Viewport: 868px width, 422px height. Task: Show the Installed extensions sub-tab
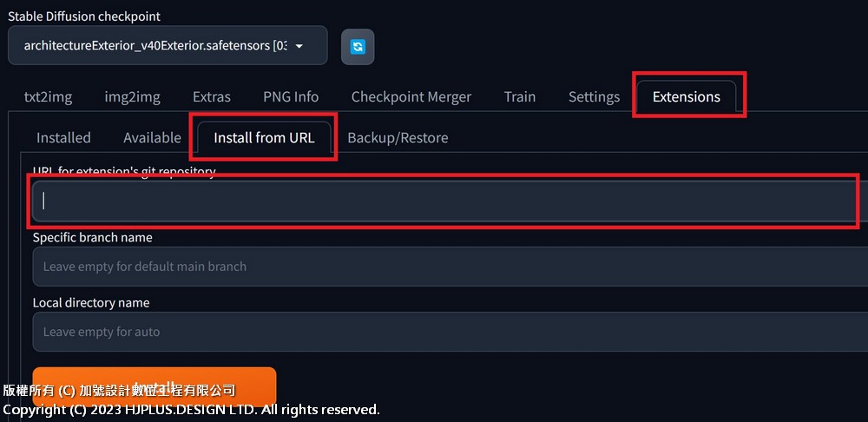[63, 137]
